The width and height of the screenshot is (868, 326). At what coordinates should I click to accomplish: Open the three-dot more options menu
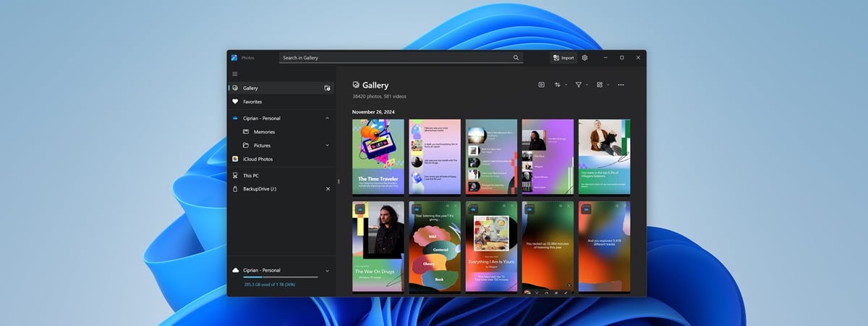coord(621,85)
